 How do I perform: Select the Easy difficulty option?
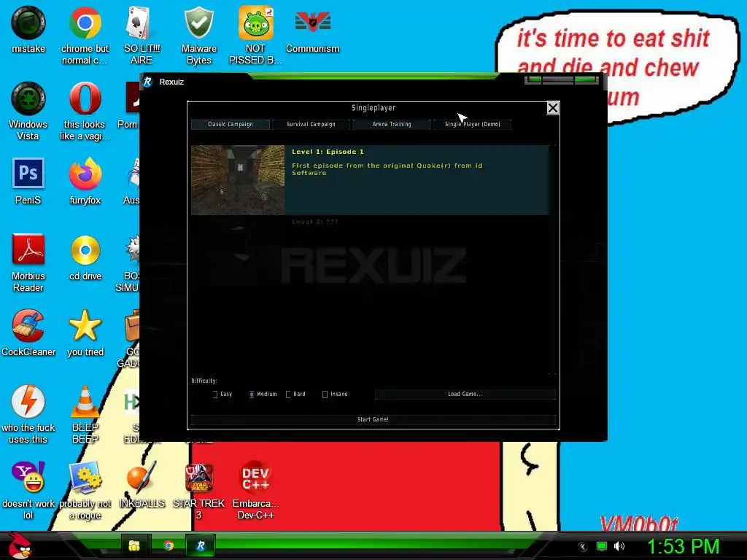222,394
